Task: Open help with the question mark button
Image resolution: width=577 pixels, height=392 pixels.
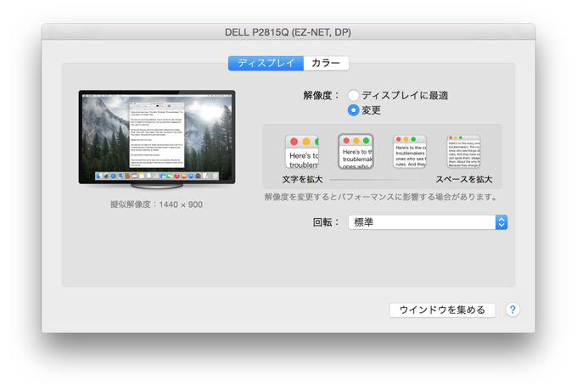Action: point(513,310)
